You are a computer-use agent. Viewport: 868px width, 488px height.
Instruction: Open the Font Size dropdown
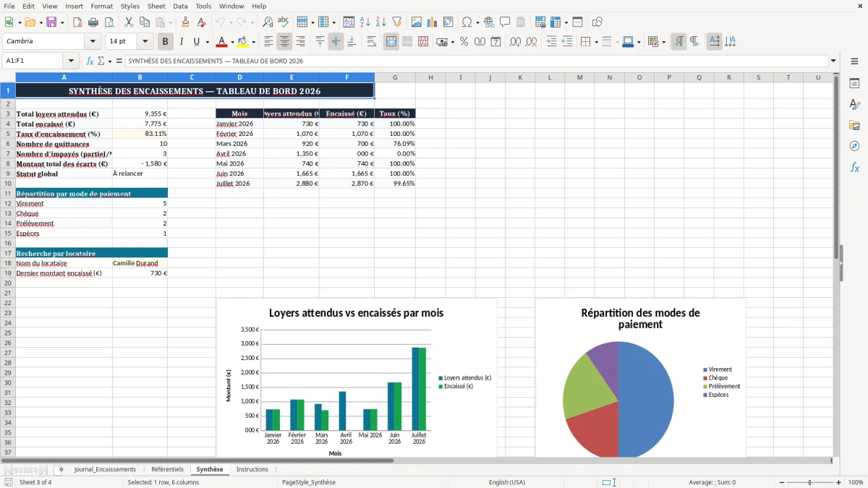[145, 42]
